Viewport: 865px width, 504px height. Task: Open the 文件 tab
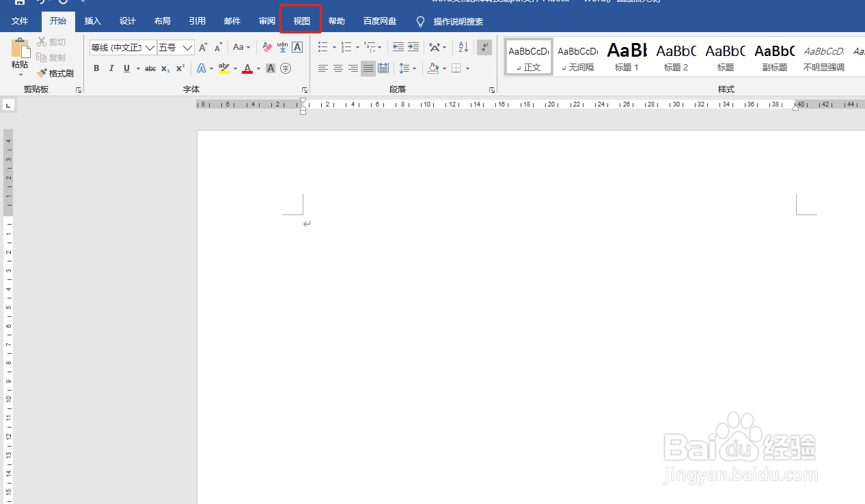point(20,21)
